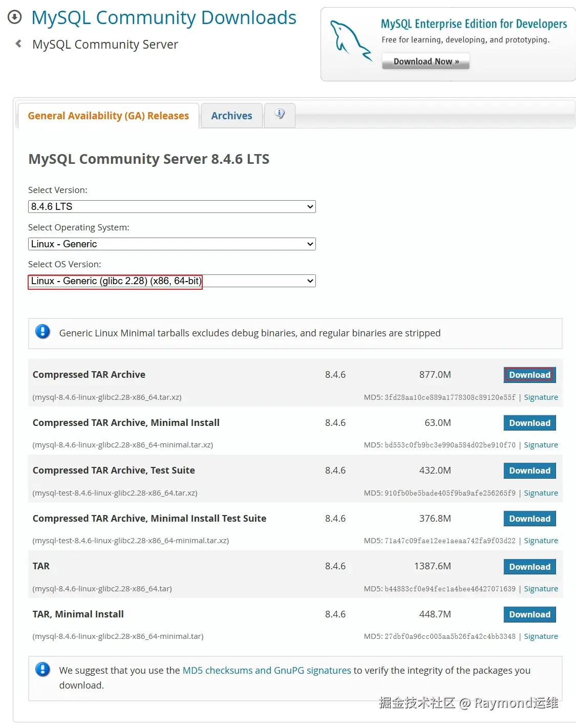Click filename (mysql-8.4.6-linux-glibc2.28-x86_64.tar)
Screen dimensions: 576x728
pyautogui.click(x=102, y=589)
